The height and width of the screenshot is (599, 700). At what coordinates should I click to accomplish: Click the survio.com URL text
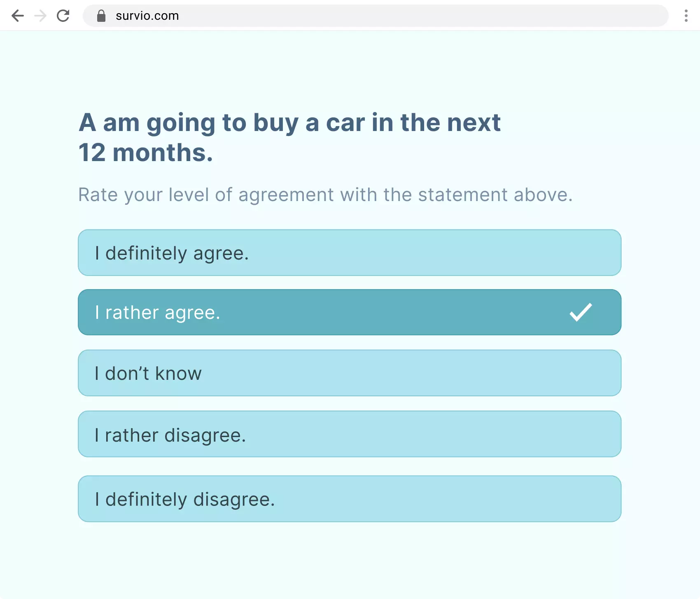tap(147, 16)
